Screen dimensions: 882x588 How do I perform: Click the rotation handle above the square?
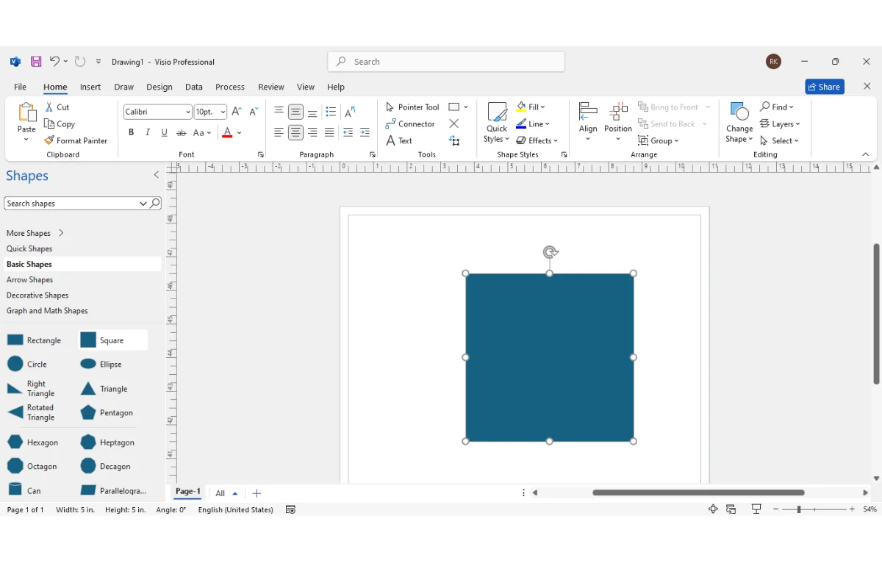pos(550,252)
